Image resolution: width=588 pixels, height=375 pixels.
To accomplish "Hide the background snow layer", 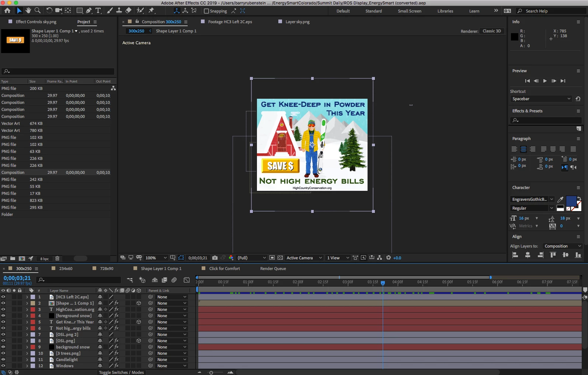I will (x=3, y=347).
